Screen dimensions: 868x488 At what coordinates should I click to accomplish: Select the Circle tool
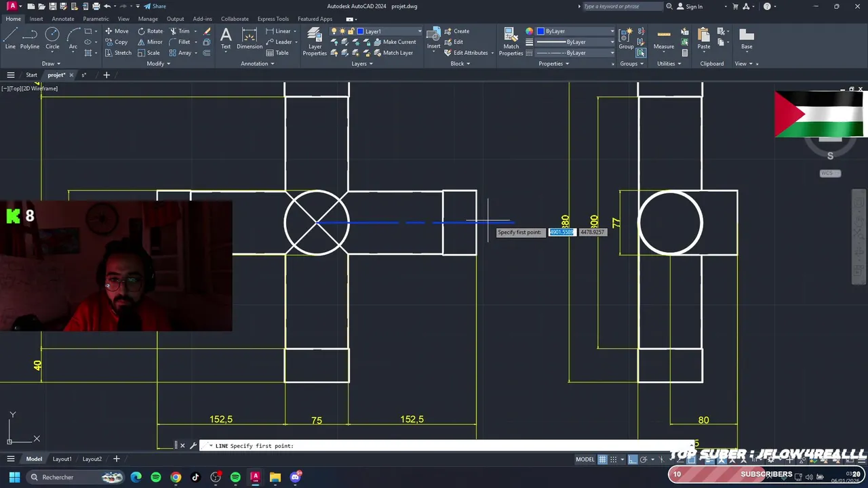click(x=52, y=38)
